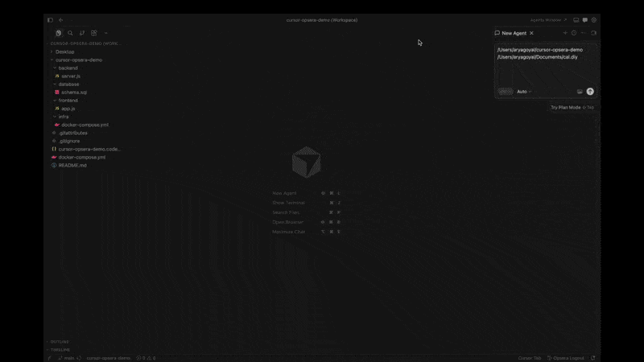The height and width of the screenshot is (362, 644).
Task: Open docker-compose.yml inside infra folder
Action: click(85, 125)
